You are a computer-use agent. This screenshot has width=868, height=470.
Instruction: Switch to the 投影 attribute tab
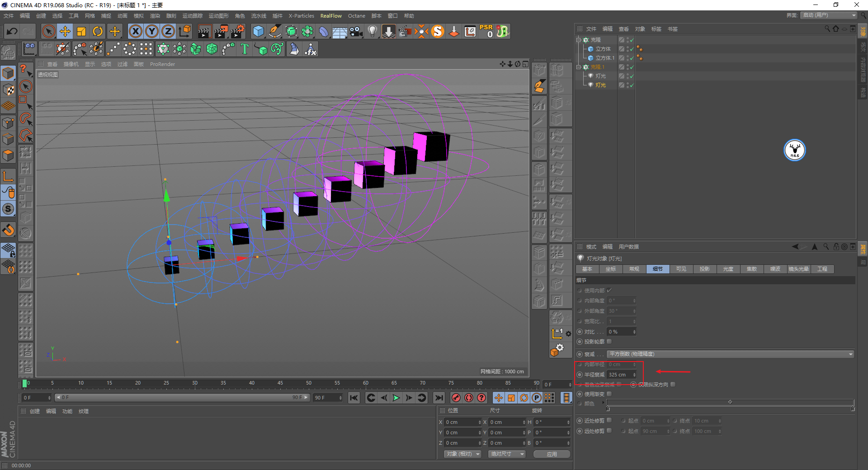(704, 269)
